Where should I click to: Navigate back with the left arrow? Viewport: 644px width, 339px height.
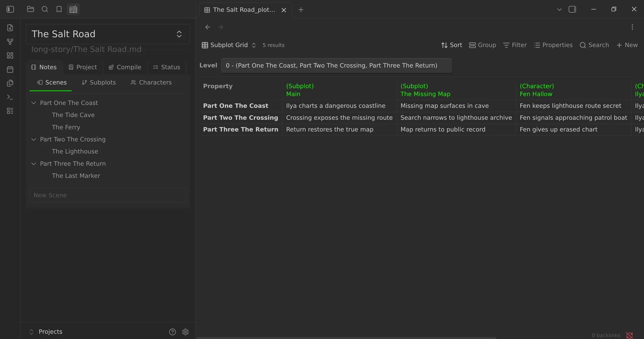(208, 27)
